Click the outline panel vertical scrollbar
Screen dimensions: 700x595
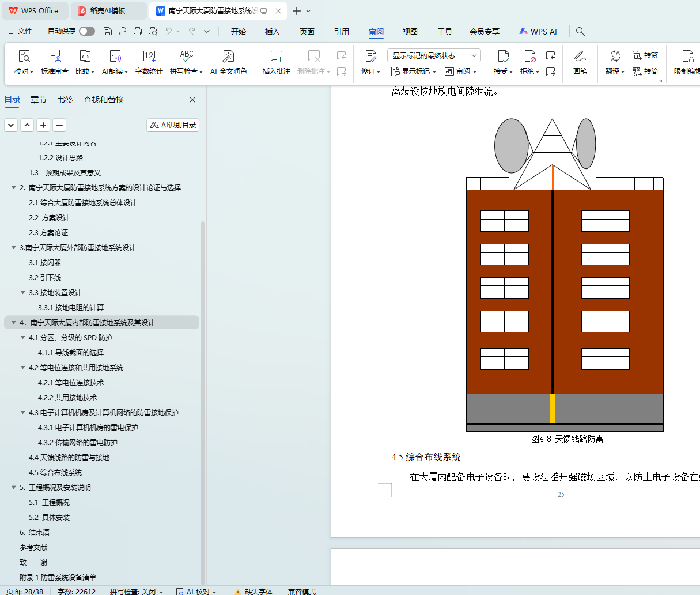click(x=202, y=404)
